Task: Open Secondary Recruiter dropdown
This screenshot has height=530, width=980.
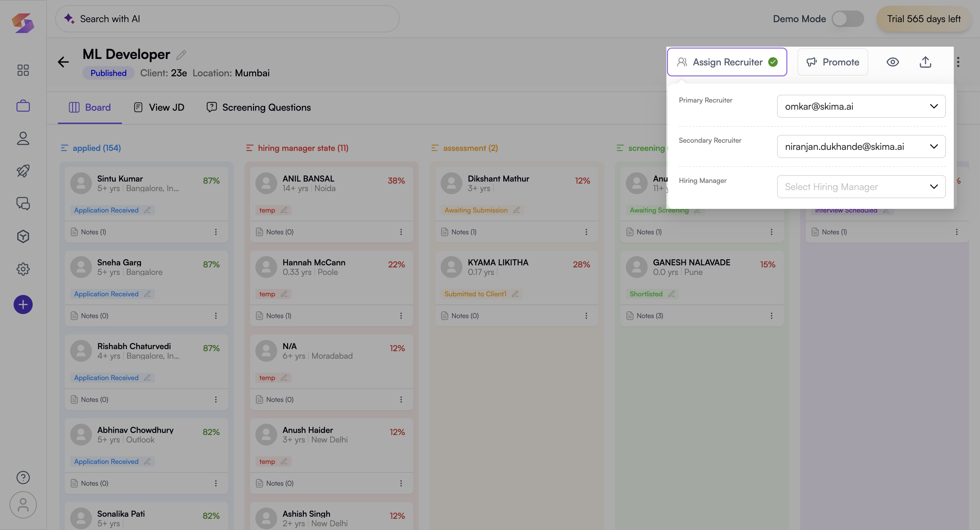Action: tap(861, 146)
